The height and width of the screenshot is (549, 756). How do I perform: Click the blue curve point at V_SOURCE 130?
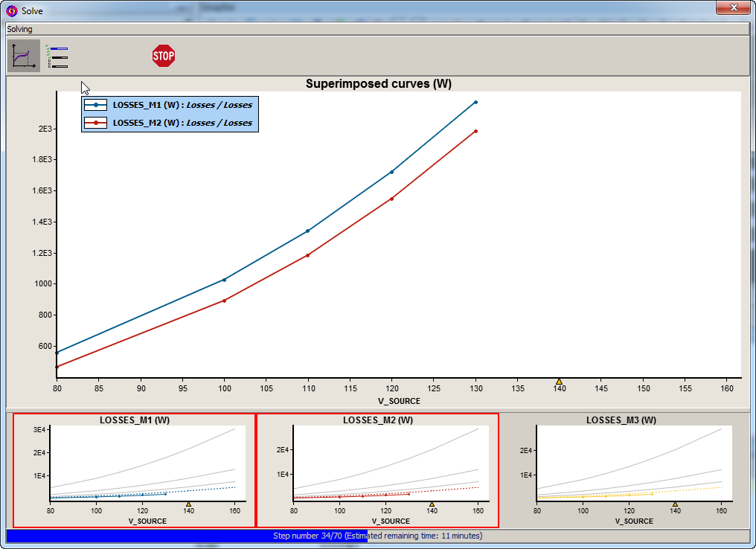pyautogui.click(x=475, y=102)
